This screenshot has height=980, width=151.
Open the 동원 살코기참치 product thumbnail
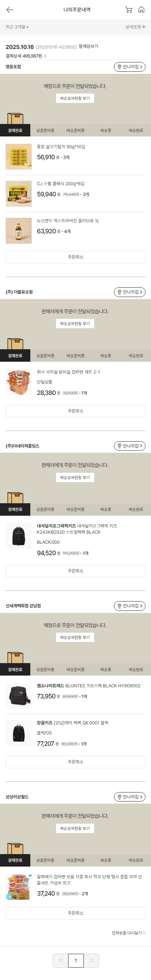click(19, 157)
